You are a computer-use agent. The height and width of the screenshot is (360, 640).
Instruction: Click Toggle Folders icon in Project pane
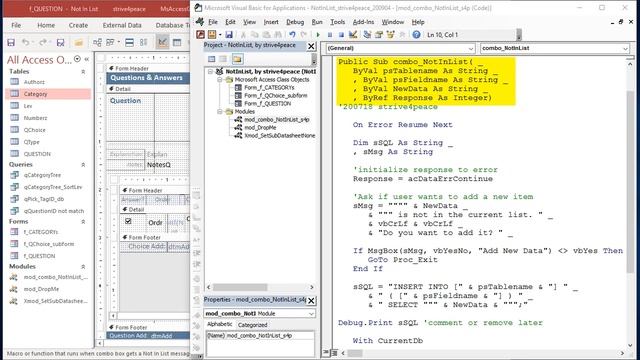pyautogui.click(x=237, y=59)
